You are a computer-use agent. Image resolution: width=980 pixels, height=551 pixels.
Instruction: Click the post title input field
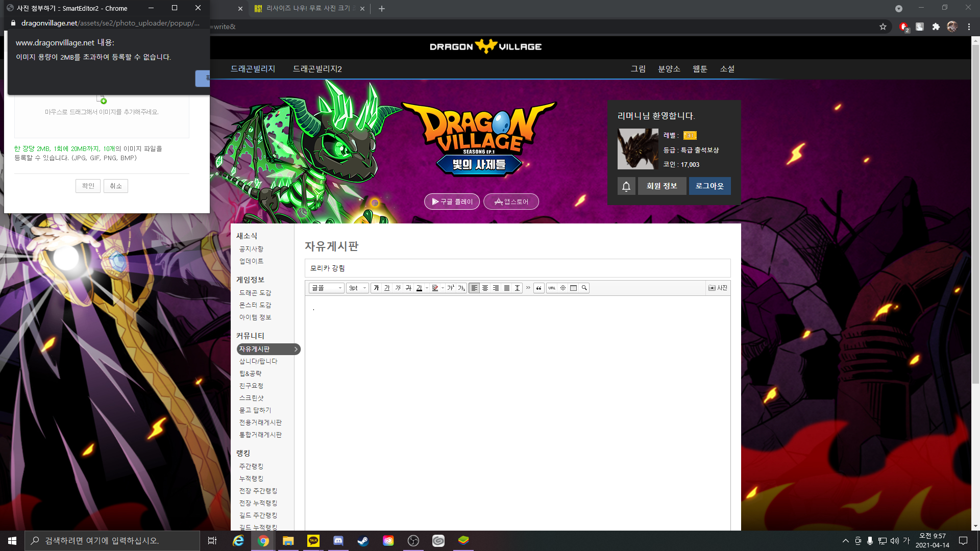(x=518, y=268)
